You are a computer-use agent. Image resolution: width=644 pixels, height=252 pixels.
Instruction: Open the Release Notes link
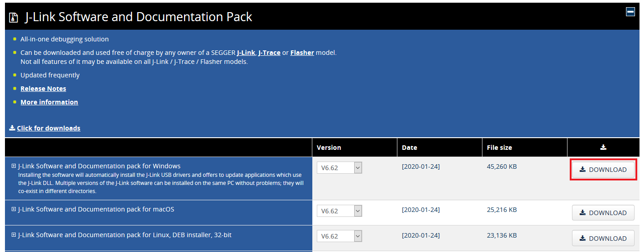pos(43,89)
